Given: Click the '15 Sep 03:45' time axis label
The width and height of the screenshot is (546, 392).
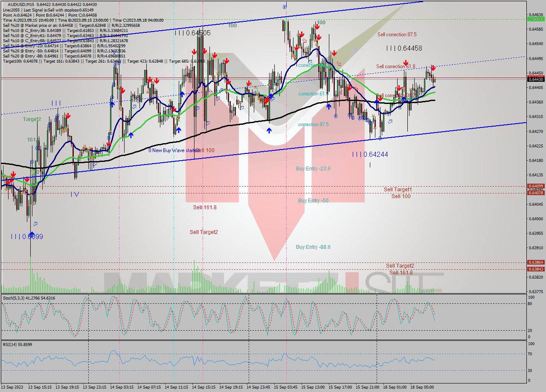Looking at the screenshot, I should click(x=285, y=387).
